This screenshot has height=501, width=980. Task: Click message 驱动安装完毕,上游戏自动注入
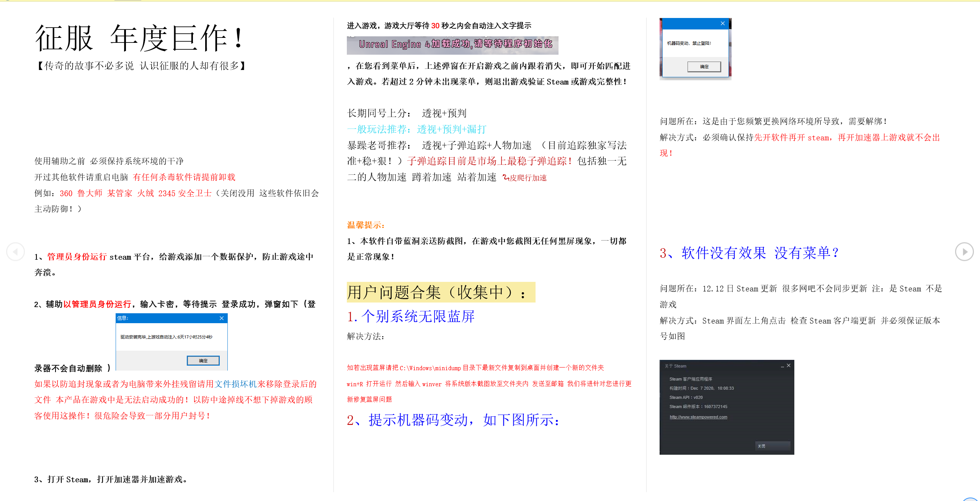[x=166, y=337]
